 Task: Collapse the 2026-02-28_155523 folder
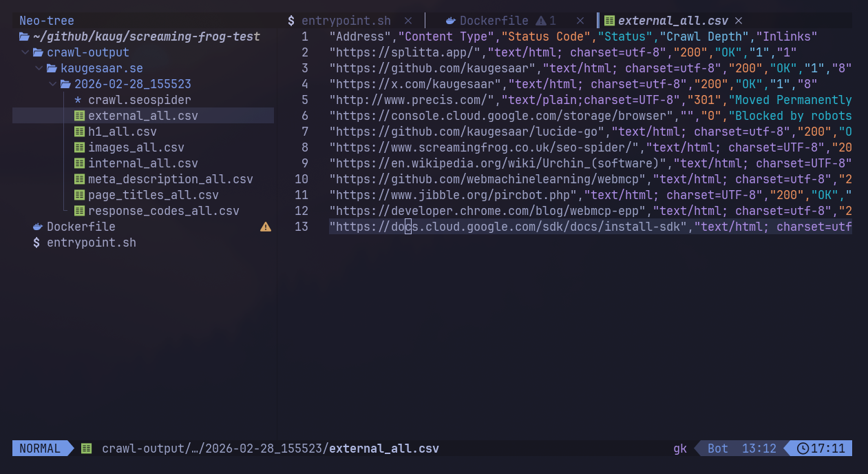[53, 83]
